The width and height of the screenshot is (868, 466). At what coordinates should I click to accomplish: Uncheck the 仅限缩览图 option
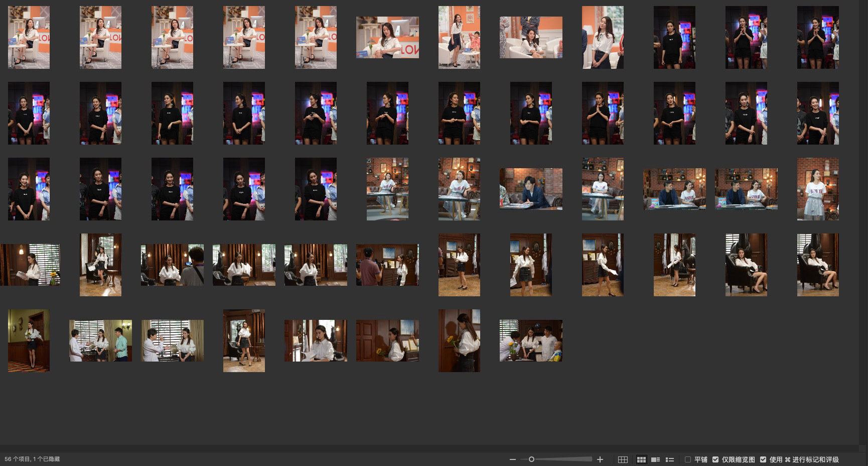715,459
